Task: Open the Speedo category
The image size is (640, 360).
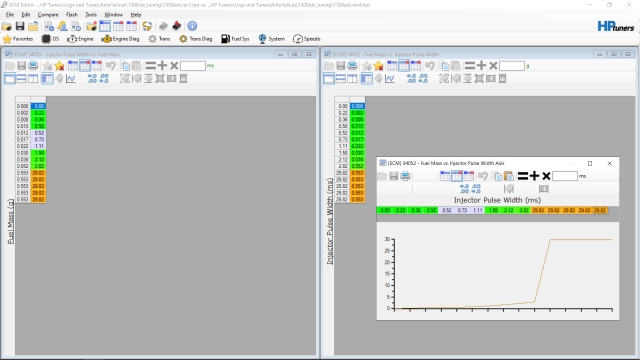Action: coord(307,39)
